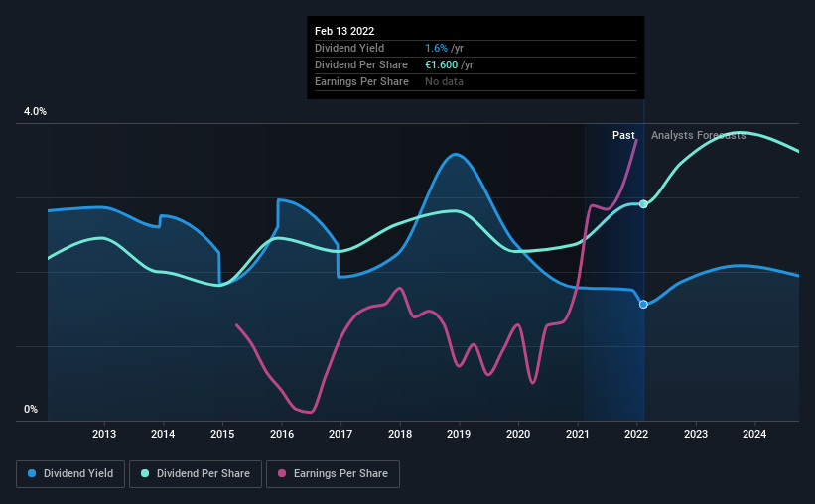Click the blue Dividend Yield marker at 2022
This screenshot has height=504, width=815.
pyautogui.click(x=643, y=304)
